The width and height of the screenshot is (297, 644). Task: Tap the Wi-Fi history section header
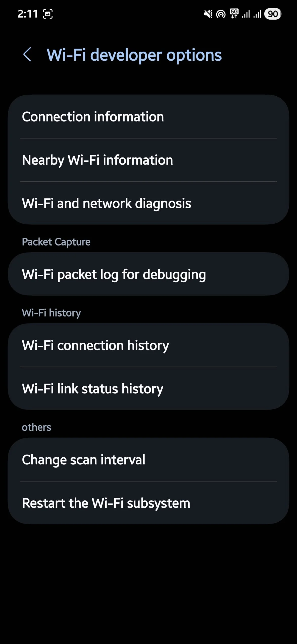pos(51,313)
